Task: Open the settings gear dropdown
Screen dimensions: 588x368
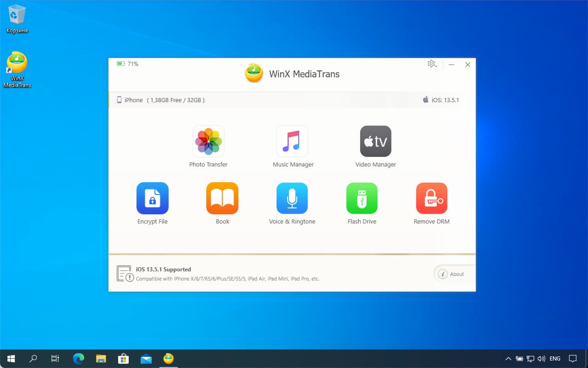Action: [x=432, y=64]
